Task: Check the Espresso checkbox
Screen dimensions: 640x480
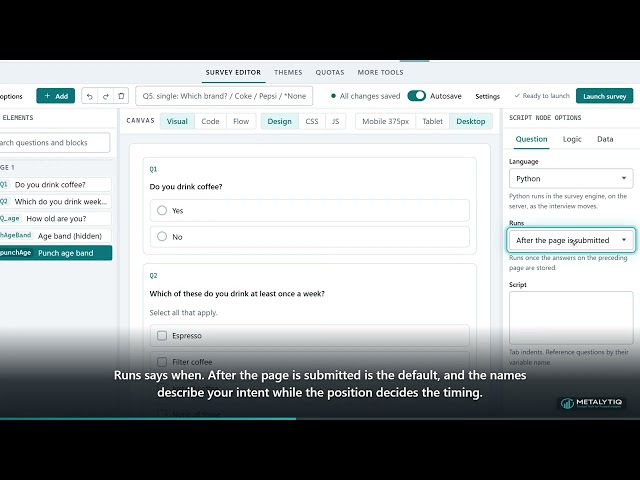Action: click(162, 336)
